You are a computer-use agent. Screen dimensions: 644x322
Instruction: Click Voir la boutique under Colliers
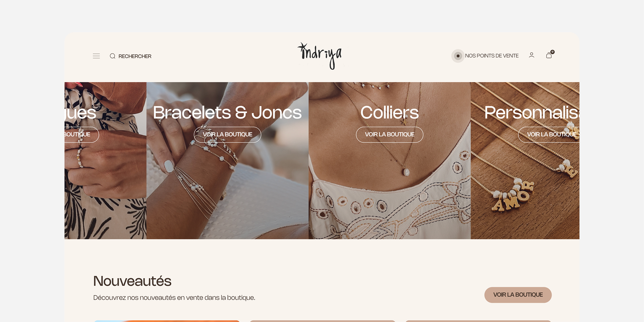click(390, 135)
